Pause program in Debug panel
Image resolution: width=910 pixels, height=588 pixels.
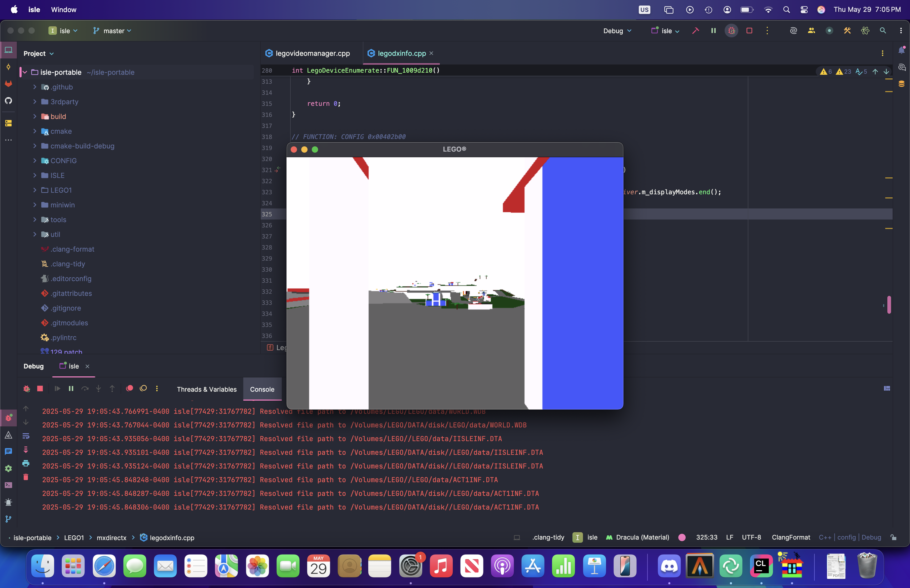tap(71, 388)
